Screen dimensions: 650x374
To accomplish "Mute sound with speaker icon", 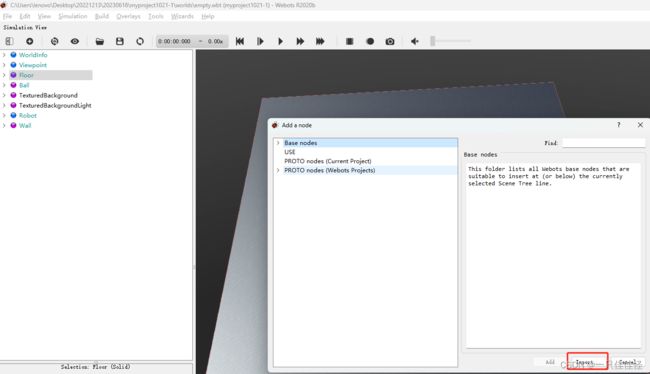I will (x=415, y=41).
